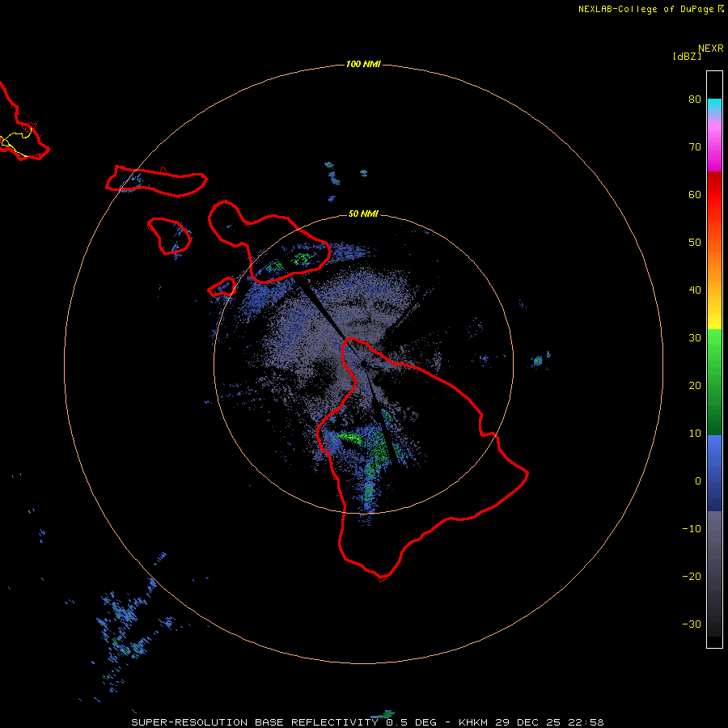Select the -30 value on dBZ scale
728x728 pixels.
(692, 624)
